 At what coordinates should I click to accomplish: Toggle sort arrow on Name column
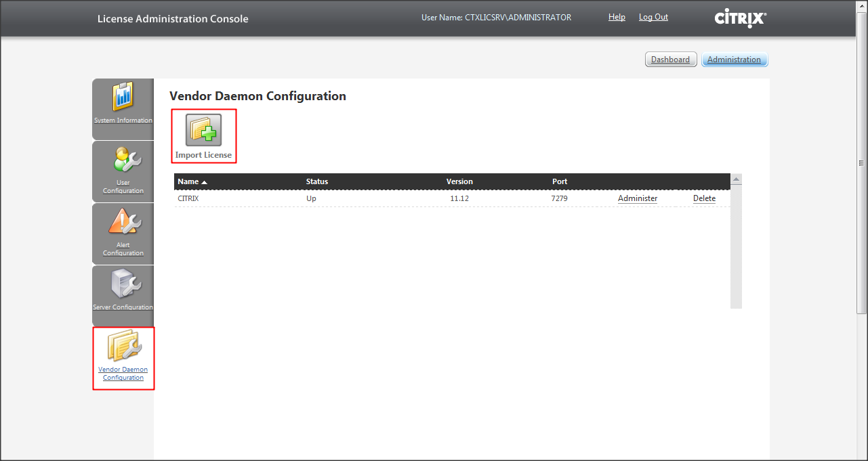click(x=205, y=182)
